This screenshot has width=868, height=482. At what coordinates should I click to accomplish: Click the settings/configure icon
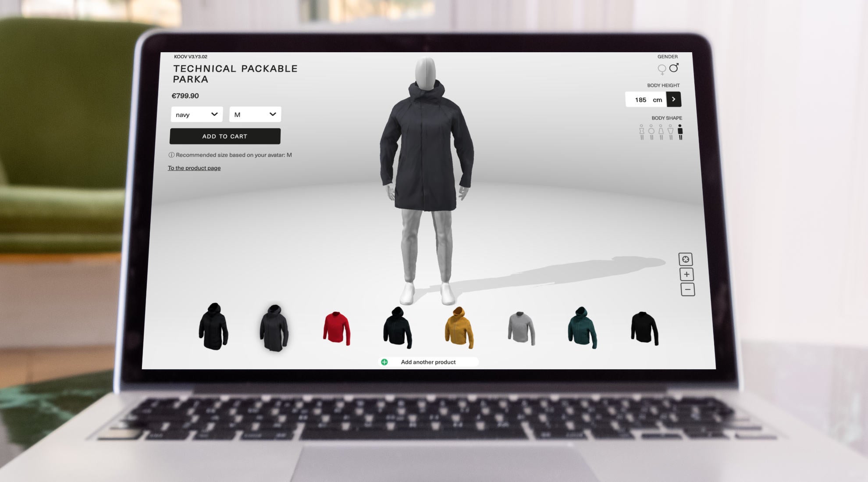pyautogui.click(x=684, y=259)
